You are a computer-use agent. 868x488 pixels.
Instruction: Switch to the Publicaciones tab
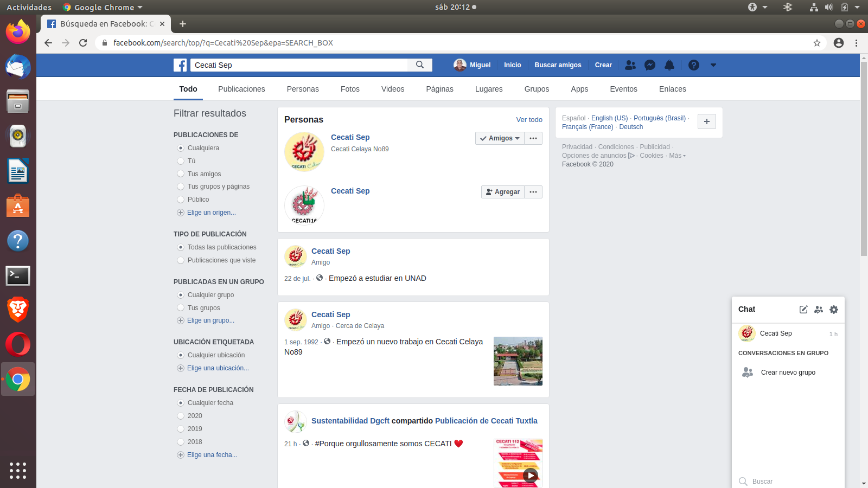click(x=241, y=89)
